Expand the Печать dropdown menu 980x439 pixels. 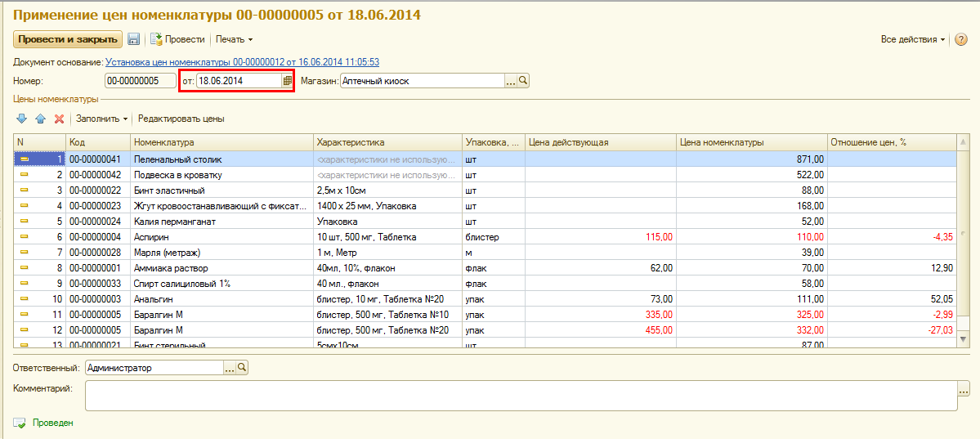coord(234,39)
